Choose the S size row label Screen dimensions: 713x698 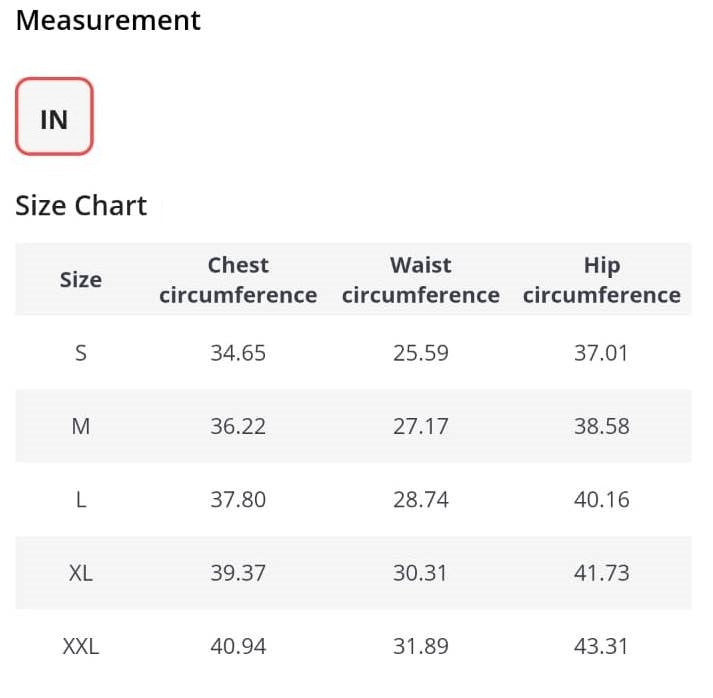[81, 353]
